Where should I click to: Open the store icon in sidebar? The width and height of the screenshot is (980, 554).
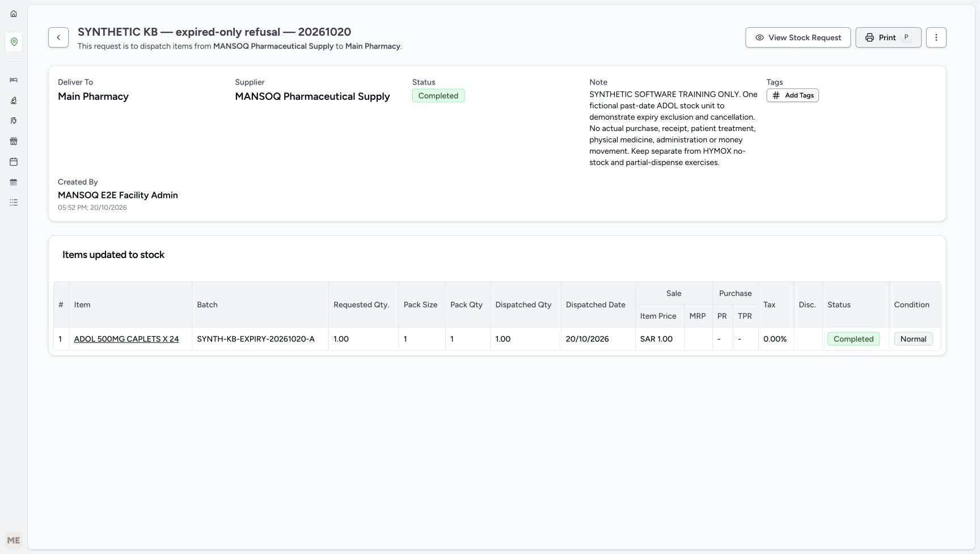(x=14, y=141)
